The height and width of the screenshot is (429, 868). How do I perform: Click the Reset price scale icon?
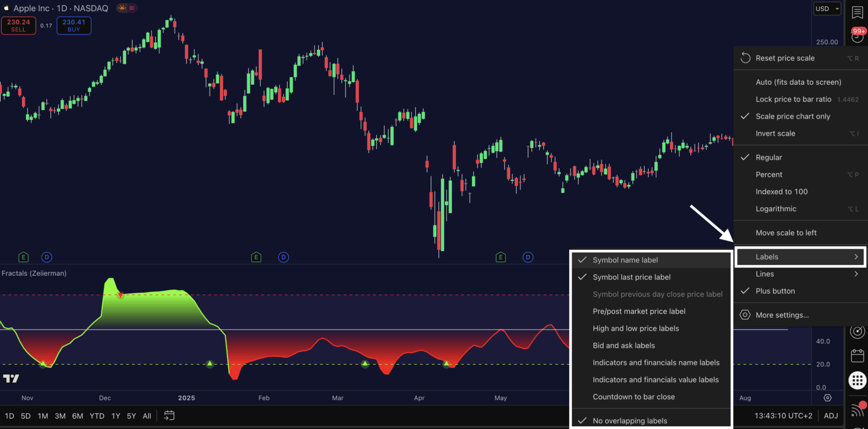(x=745, y=58)
